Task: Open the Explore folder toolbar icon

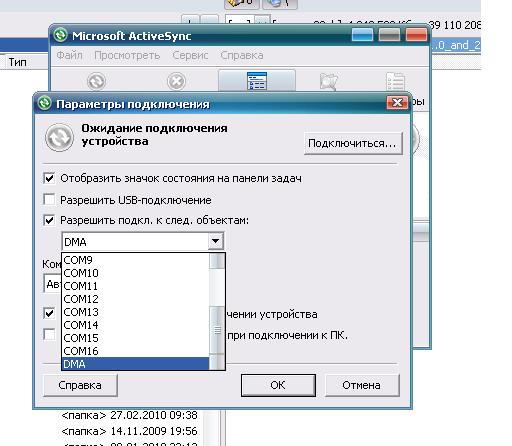Action: [329, 81]
